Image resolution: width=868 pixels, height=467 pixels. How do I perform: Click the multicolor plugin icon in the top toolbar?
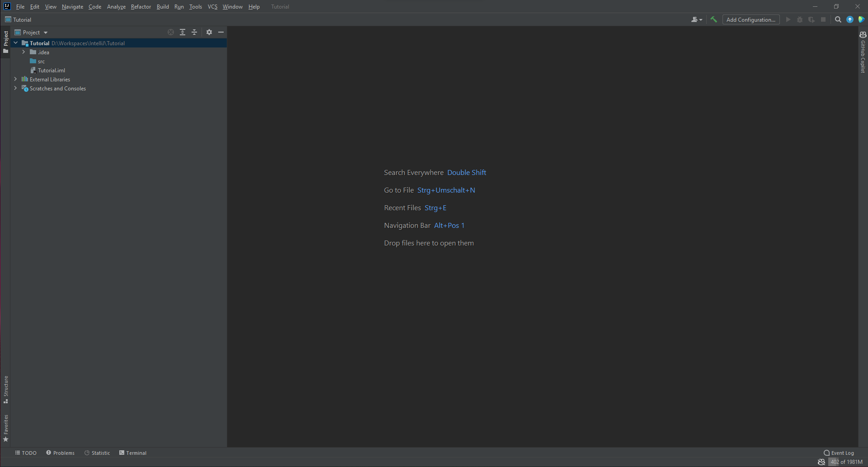pos(861,19)
